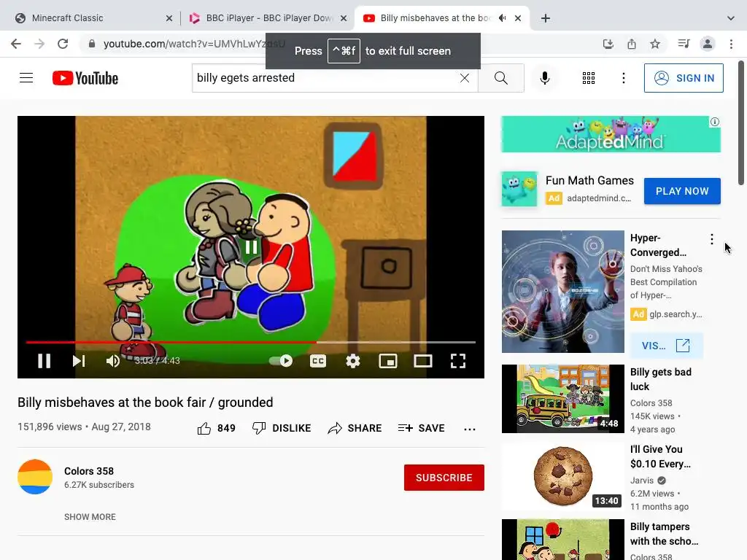Click the page vertical scrollbar
This screenshot has width=747, height=560.
(741, 122)
